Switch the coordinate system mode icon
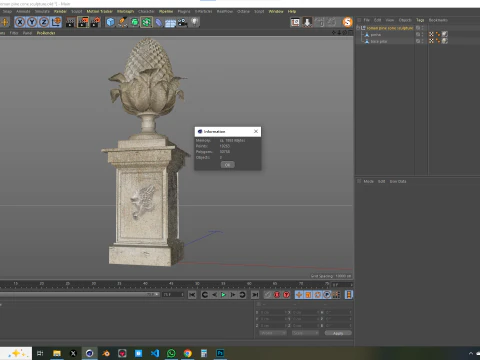Screen dimensions: 480x360 [x=56, y=22]
